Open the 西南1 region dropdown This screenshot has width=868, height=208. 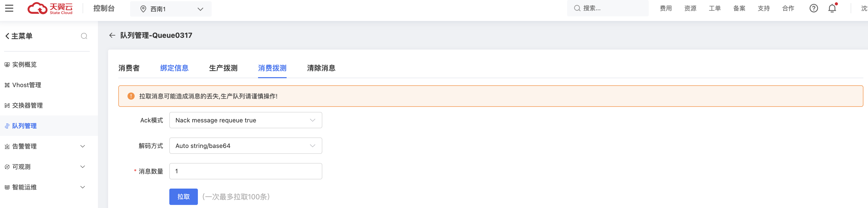171,9
